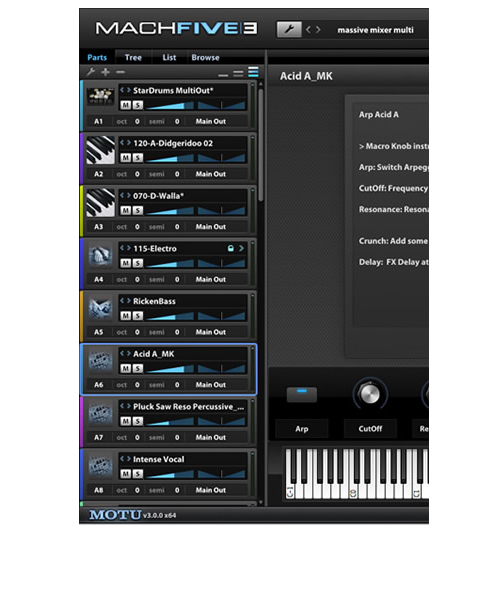Switch to the Tree tab

click(133, 57)
